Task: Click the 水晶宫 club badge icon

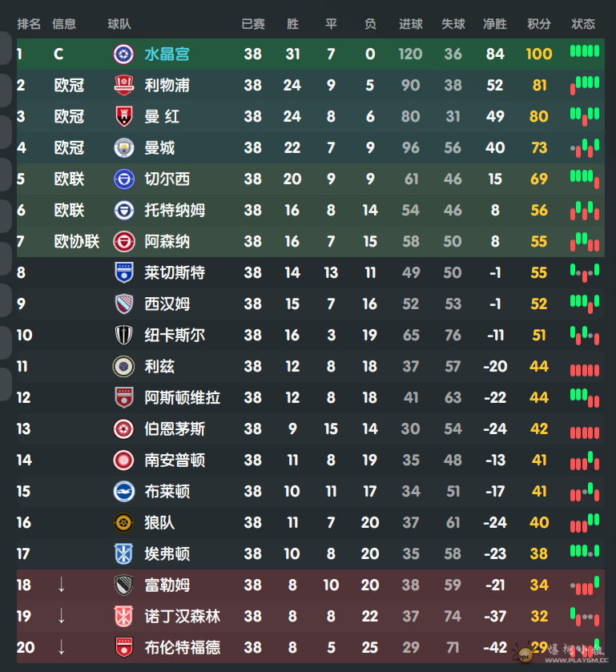Action: click(123, 54)
